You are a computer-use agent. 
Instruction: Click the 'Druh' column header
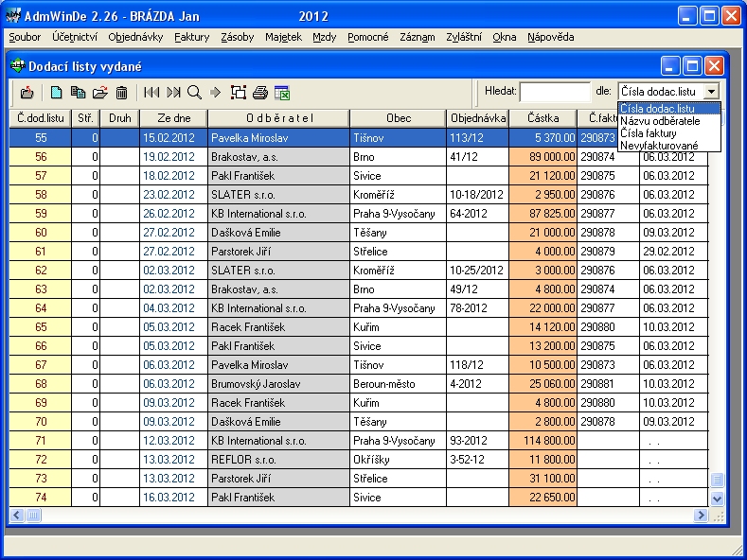tap(119, 118)
